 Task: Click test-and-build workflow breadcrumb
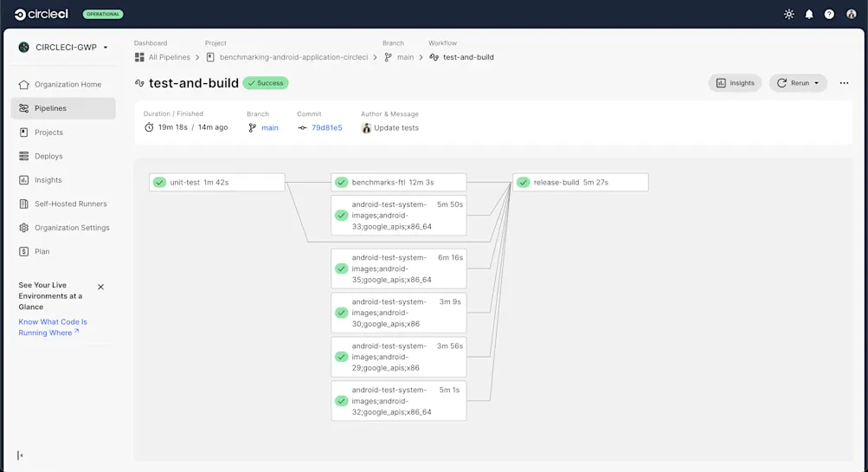tap(468, 57)
